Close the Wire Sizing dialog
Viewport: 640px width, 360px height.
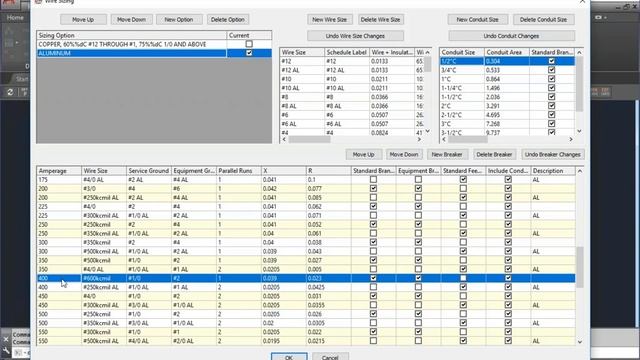(582, 2)
